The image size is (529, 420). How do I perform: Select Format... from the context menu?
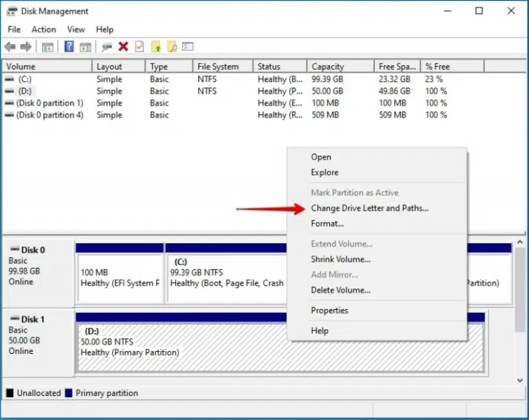click(x=327, y=224)
